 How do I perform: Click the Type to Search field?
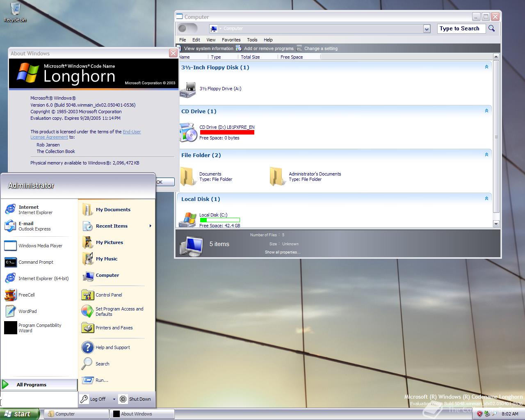pos(461,28)
